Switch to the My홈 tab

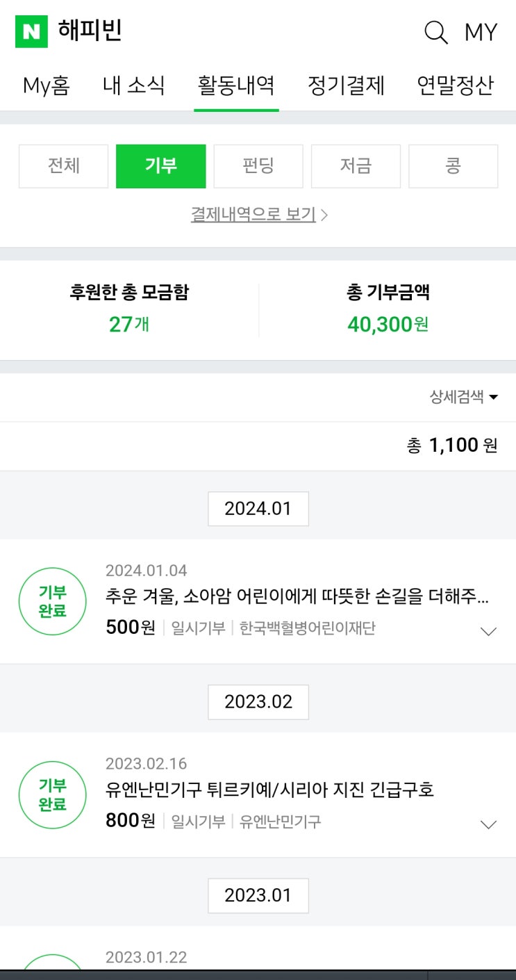click(47, 85)
